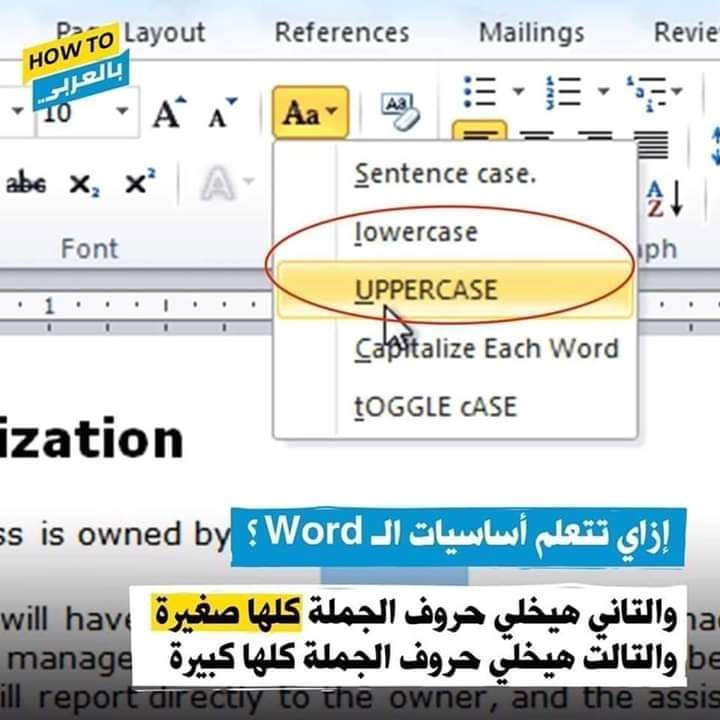Open the Change Case Aa dropdown
Screen dimensions: 720x720
coord(309,113)
